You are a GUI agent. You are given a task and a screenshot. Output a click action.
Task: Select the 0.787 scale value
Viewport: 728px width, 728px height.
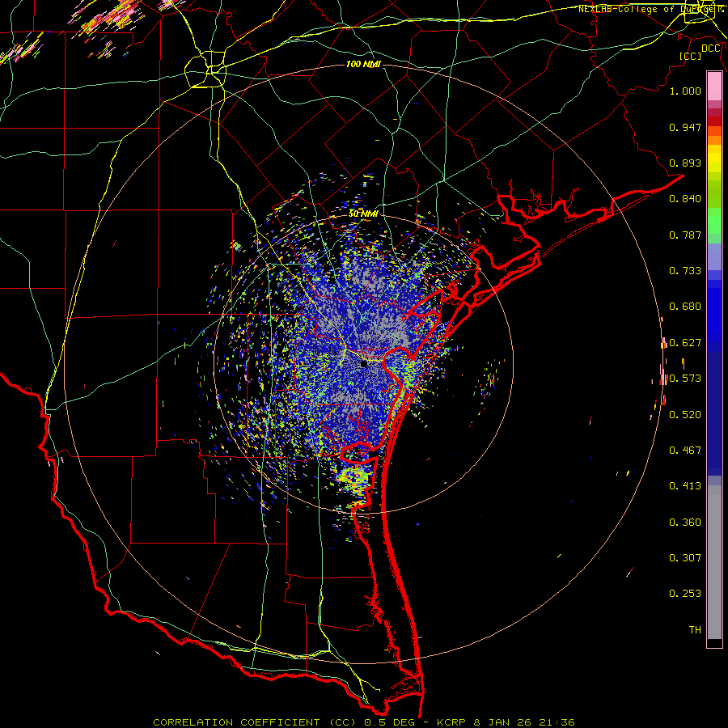(x=685, y=235)
